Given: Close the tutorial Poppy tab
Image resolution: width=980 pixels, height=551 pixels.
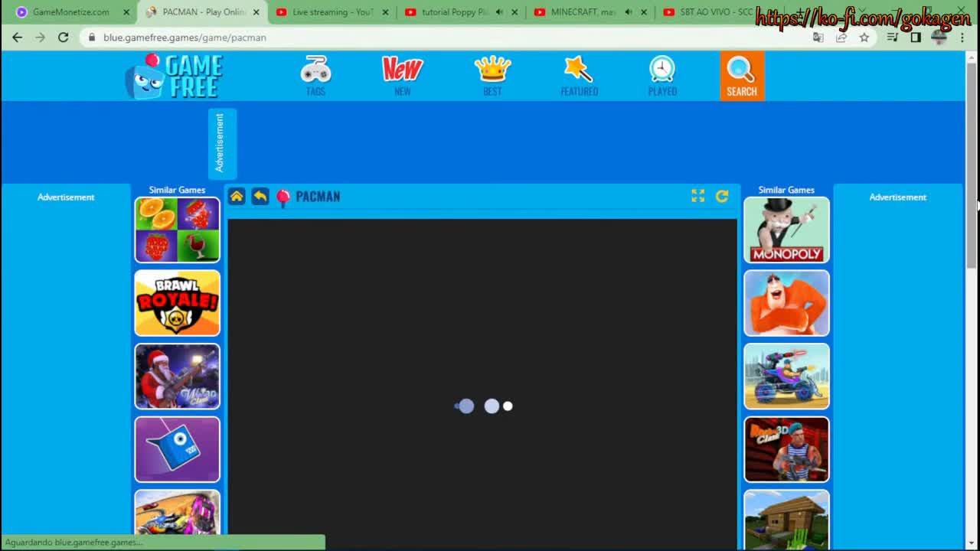Looking at the screenshot, I should pos(514,12).
